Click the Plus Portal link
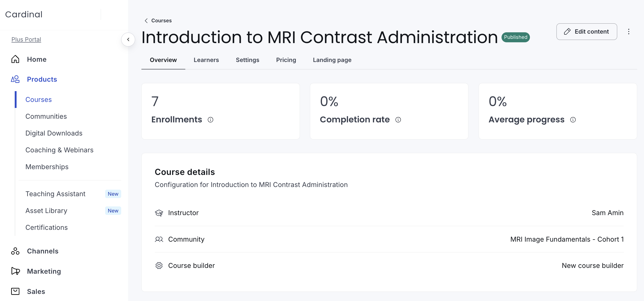Screen dimensions: 644x301 [26, 39]
